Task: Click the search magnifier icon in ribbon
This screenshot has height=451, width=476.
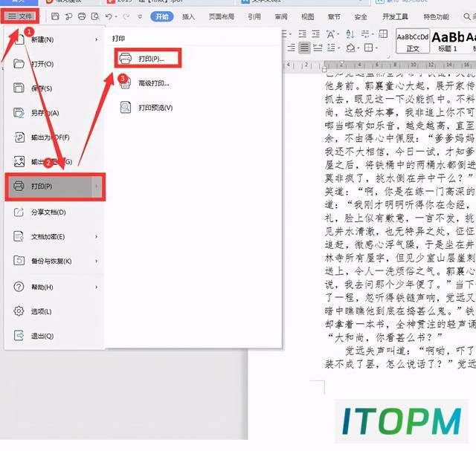Action: tap(467, 16)
